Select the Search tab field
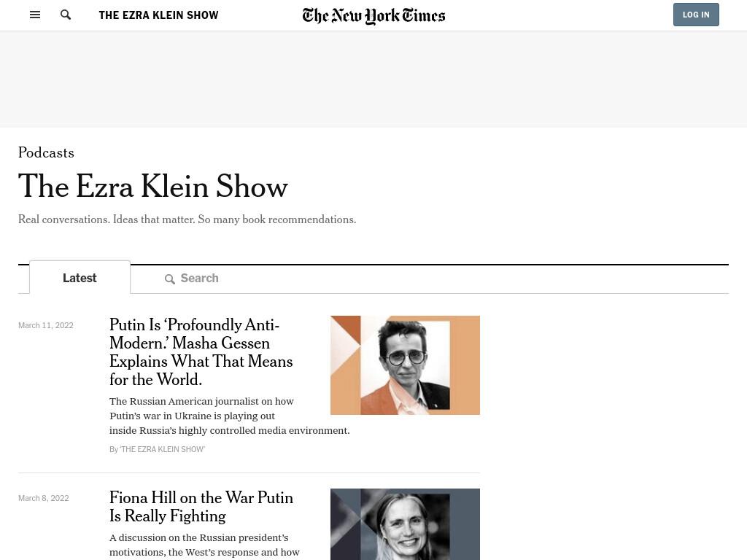Viewport: 747px width, 560px height. 429,279
